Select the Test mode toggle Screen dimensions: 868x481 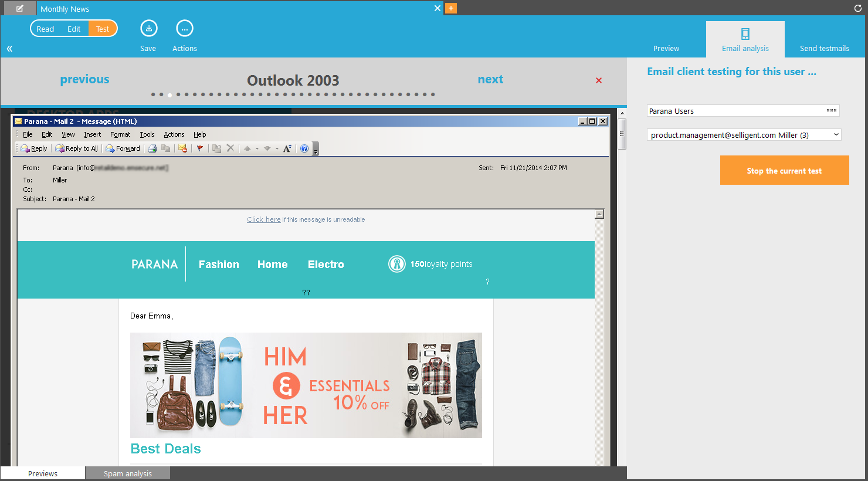pos(103,29)
